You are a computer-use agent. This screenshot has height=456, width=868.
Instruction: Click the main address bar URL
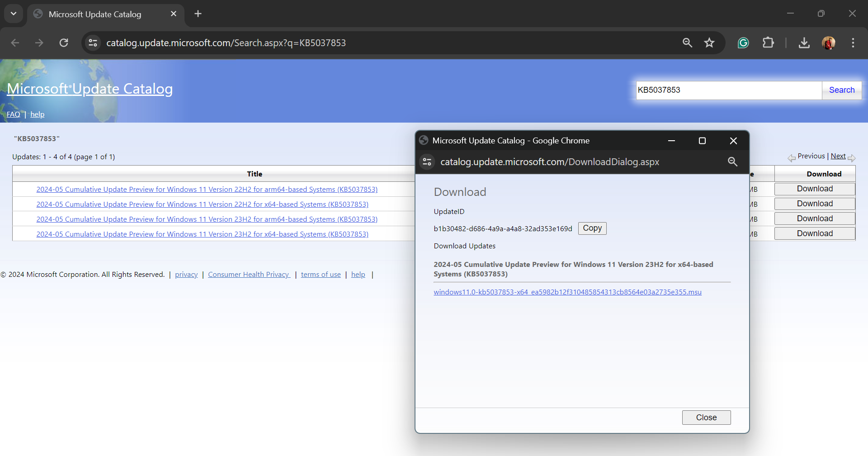(226, 43)
